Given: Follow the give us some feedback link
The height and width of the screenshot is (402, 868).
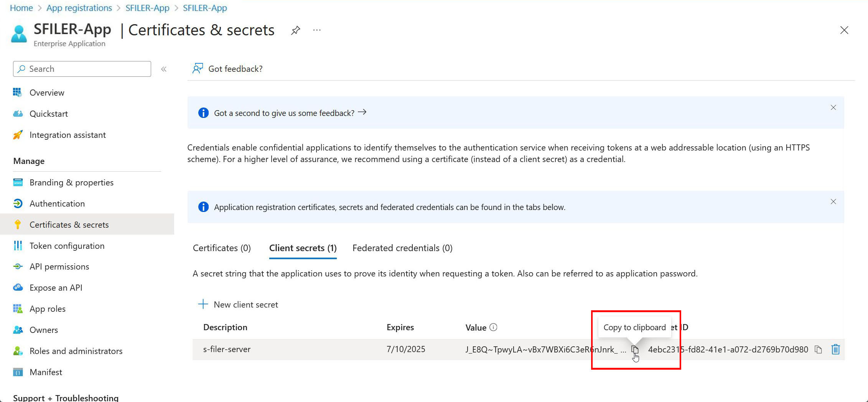Looking at the screenshot, I should click(x=290, y=113).
